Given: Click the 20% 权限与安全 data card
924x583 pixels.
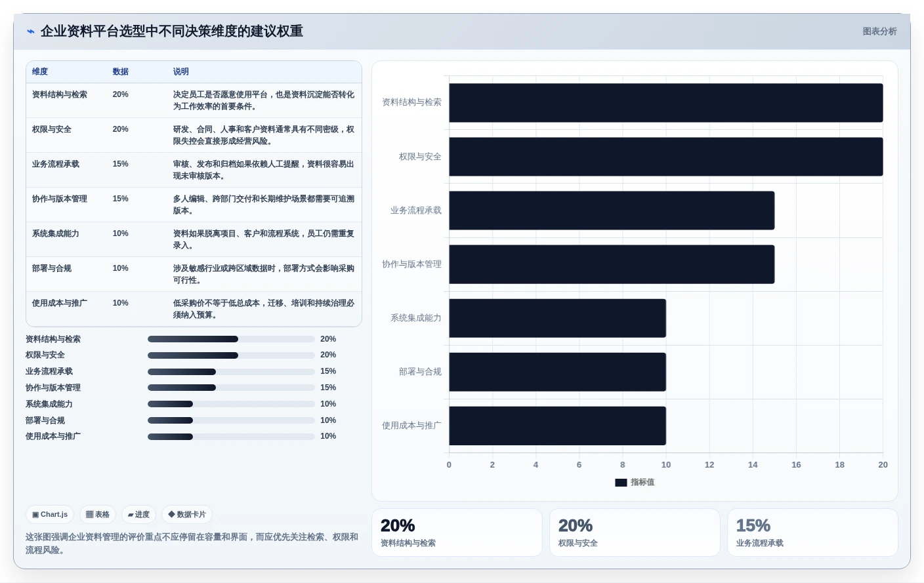Looking at the screenshot, I should click(635, 533).
